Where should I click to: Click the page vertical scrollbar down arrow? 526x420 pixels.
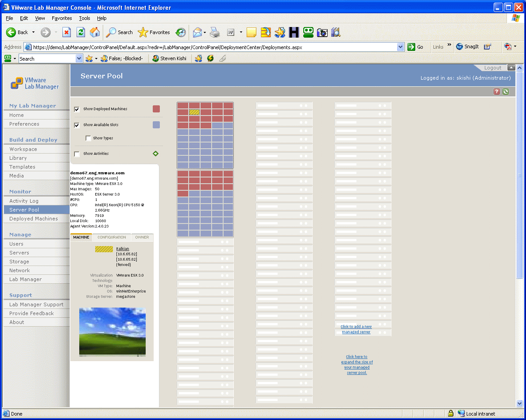pyautogui.click(x=519, y=404)
